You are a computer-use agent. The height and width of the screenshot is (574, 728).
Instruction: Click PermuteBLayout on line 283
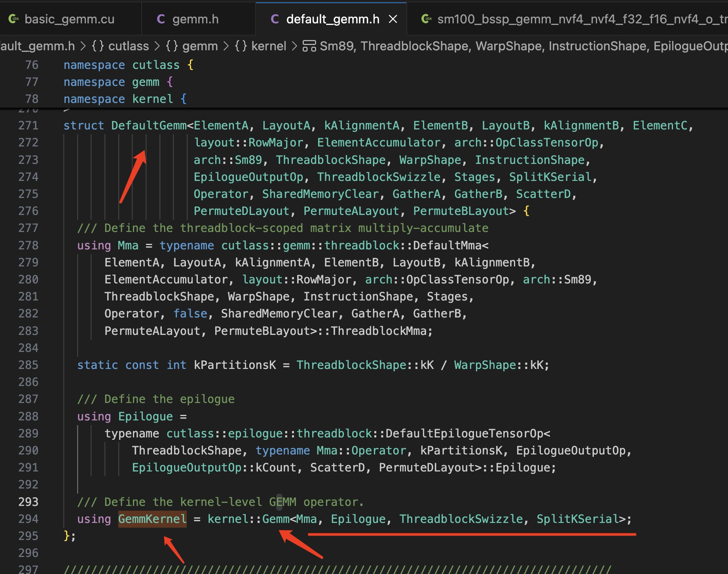[262, 331]
